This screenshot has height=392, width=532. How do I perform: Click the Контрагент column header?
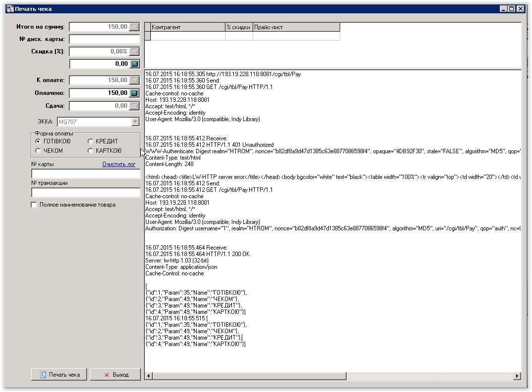click(x=187, y=27)
